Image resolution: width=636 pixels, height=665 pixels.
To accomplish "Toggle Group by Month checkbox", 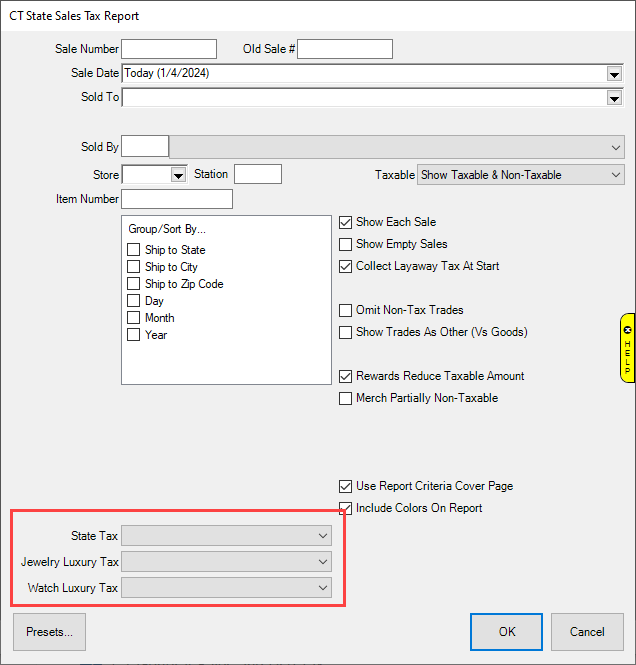I will coord(134,318).
